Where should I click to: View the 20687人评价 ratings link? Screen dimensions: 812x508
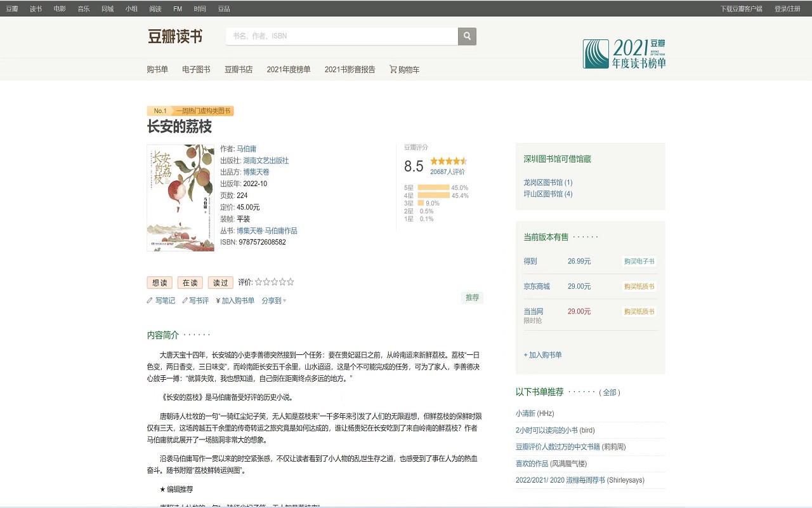tap(447, 171)
